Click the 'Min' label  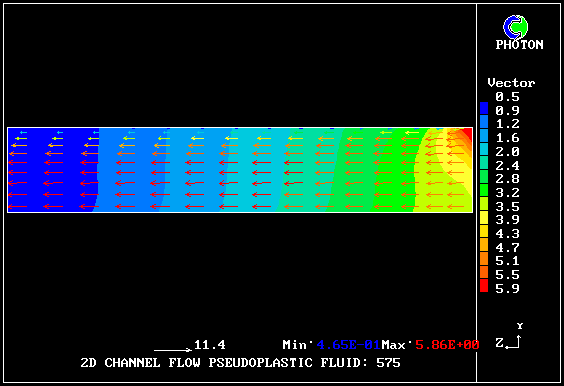(295, 345)
